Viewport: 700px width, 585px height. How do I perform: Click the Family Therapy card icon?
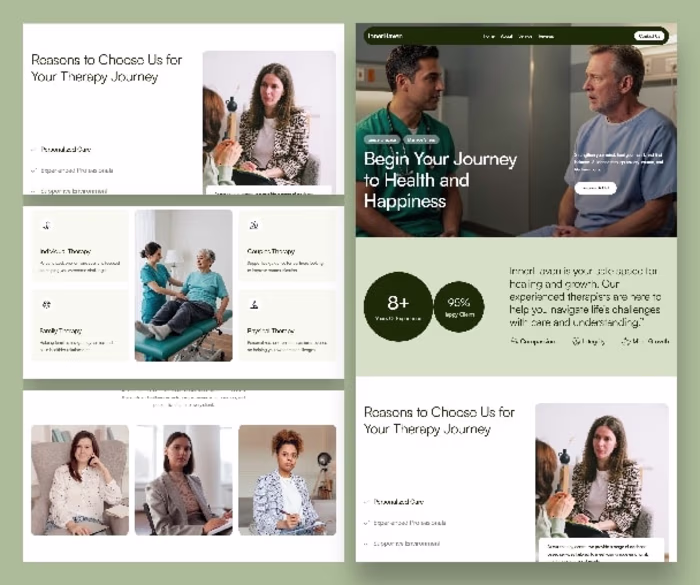tap(46, 305)
